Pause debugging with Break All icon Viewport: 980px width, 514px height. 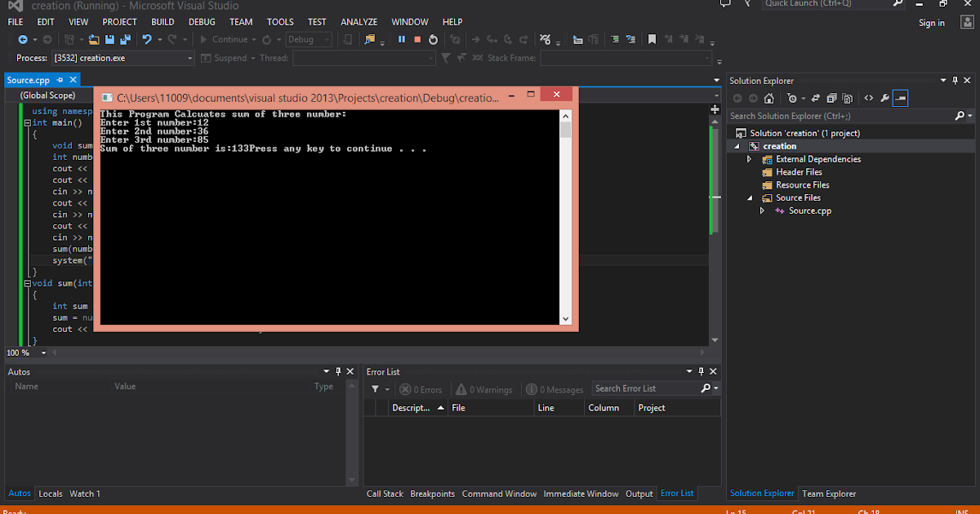[402, 39]
